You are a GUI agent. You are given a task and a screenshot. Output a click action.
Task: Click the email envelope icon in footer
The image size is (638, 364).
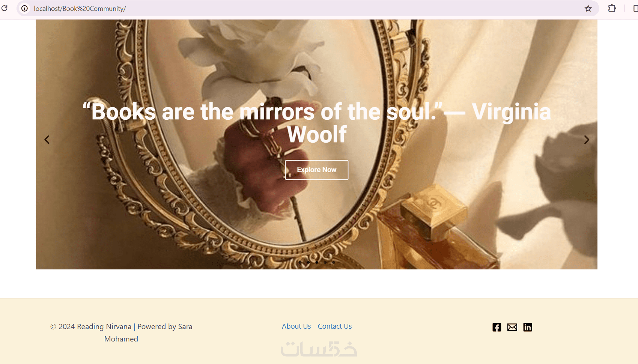point(512,327)
